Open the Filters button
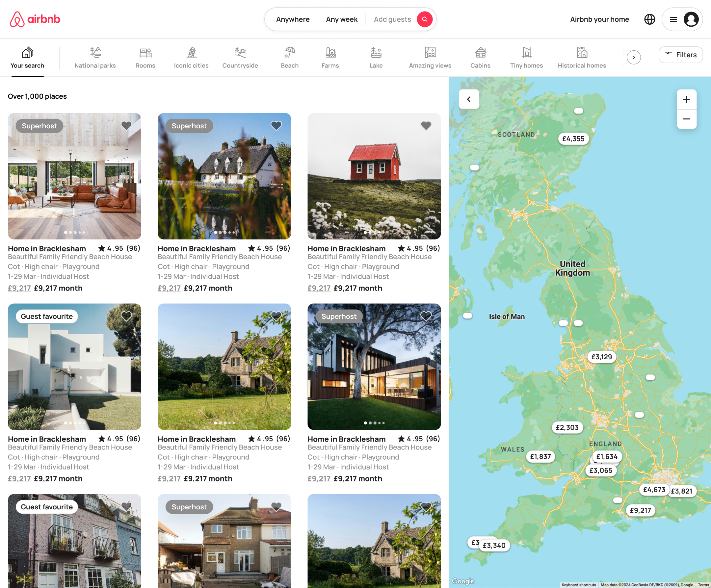Viewport: 711px width, 588px height. pyautogui.click(x=680, y=55)
